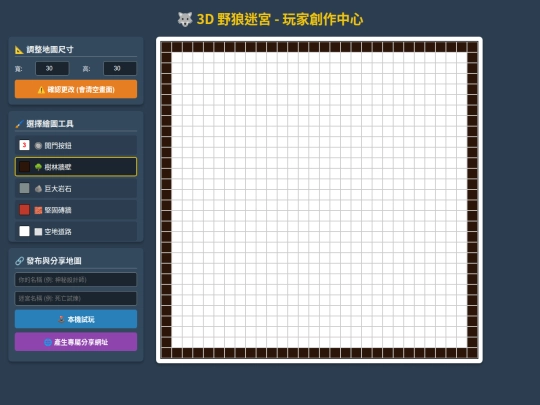Click the map height (高) input field

click(120, 69)
